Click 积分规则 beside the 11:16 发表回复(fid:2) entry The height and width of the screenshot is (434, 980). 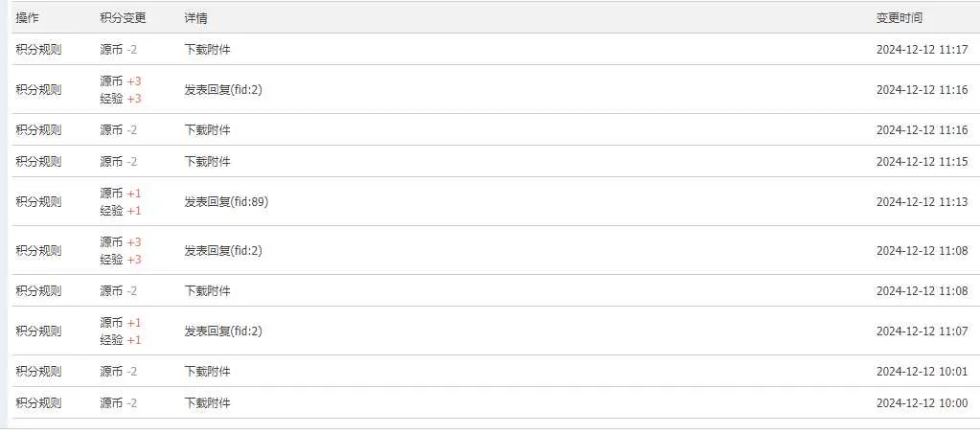(38, 89)
